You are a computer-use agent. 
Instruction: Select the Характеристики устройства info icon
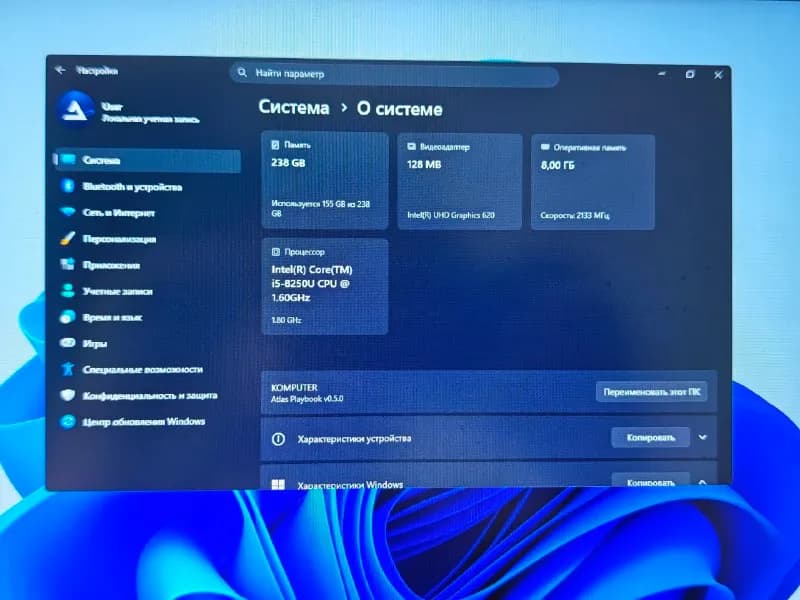tap(278, 439)
